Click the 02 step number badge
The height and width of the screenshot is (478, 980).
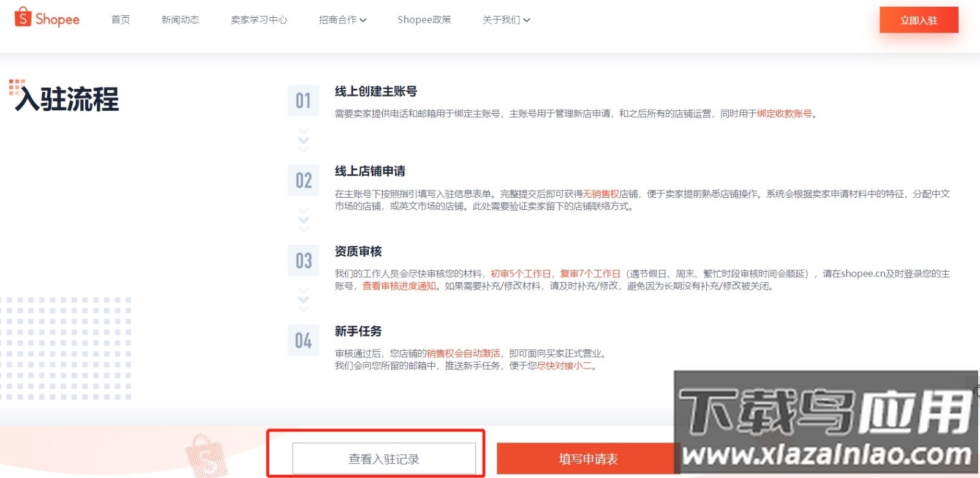tap(303, 181)
